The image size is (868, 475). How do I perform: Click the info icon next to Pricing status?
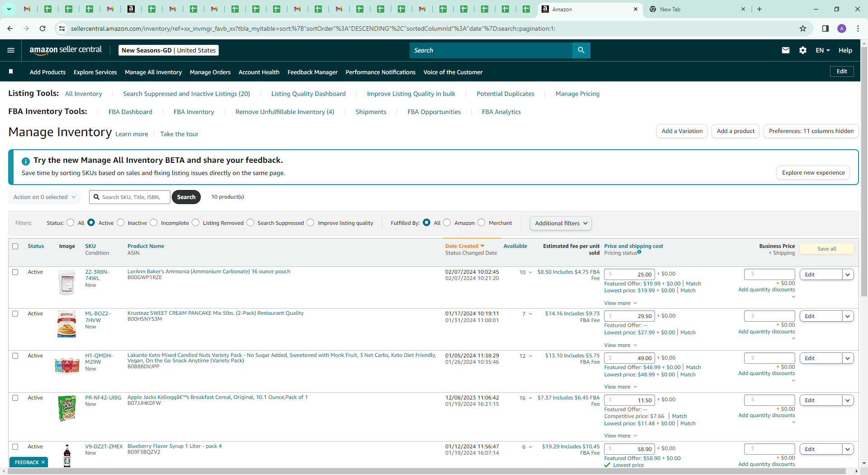click(x=639, y=252)
